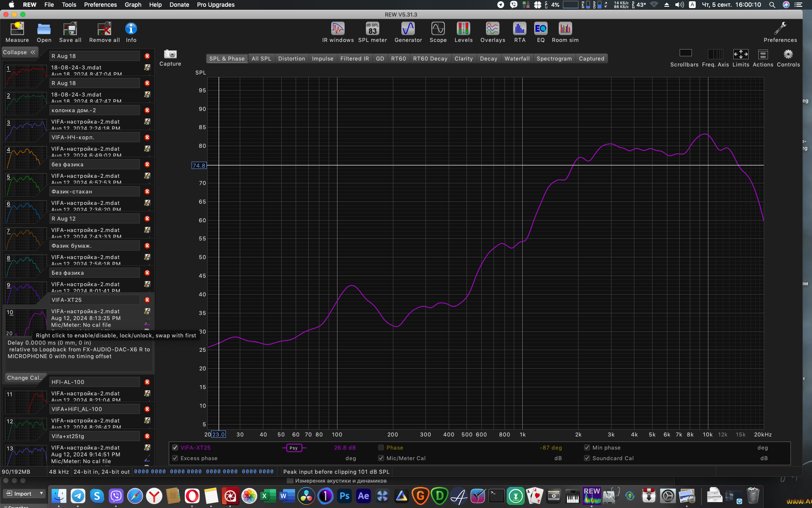Screen dimensions: 812x508
Task: Switch to the Waterfall tab
Action: pyautogui.click(x=517, y=58)
